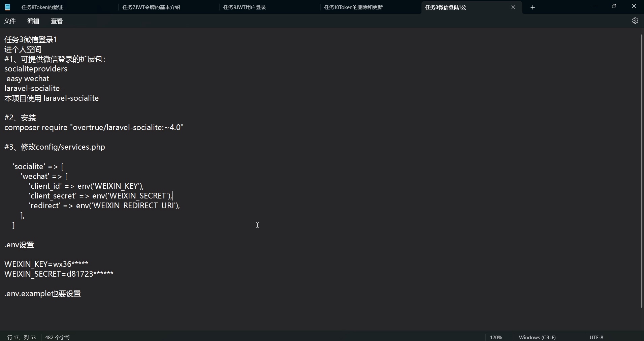Open the 查看 menu
This screenshot has width=644, height=341.
tap(57, 21)
